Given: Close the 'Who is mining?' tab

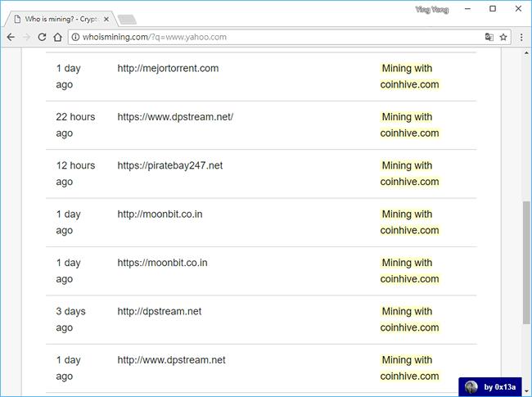Looking at the screenshot, I should click(105, 18).
